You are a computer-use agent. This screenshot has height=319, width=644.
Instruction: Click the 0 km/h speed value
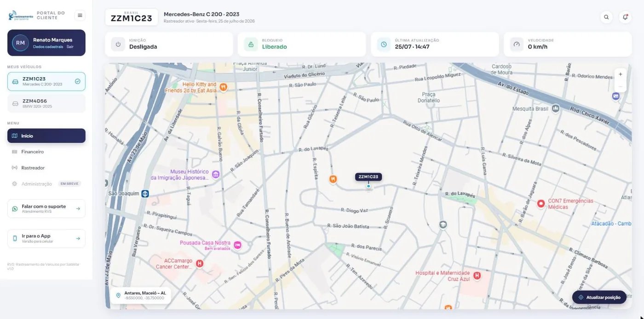538,47
